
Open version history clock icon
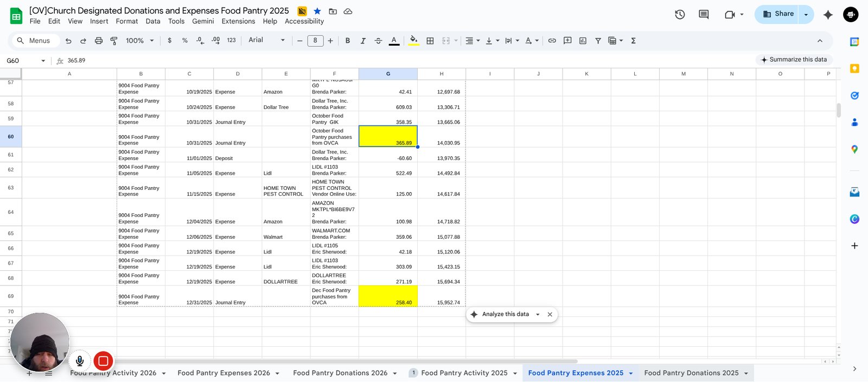point(680,15)
